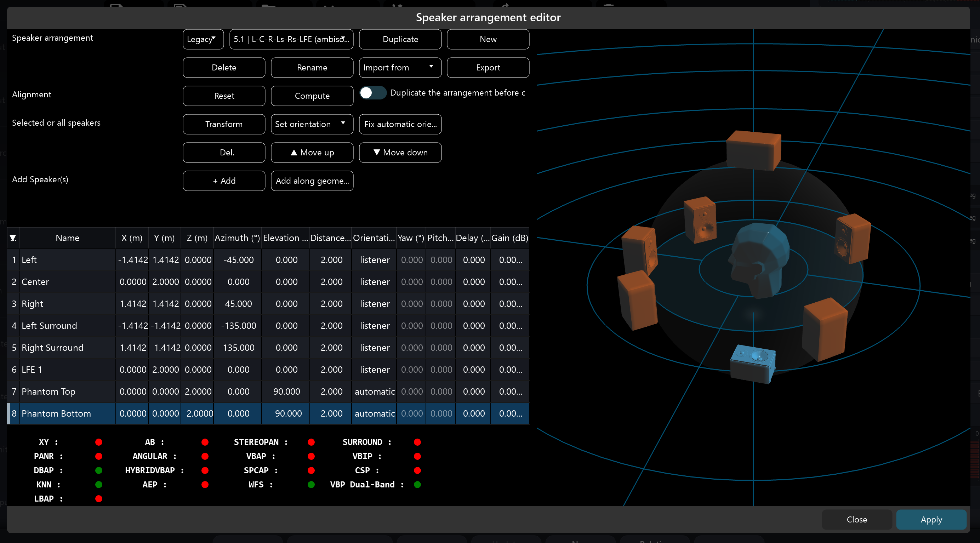This screenshot has height=543, width=980.
Task: Open the 5.1 arrangement preset dropdown
Action: pos(291,39)
